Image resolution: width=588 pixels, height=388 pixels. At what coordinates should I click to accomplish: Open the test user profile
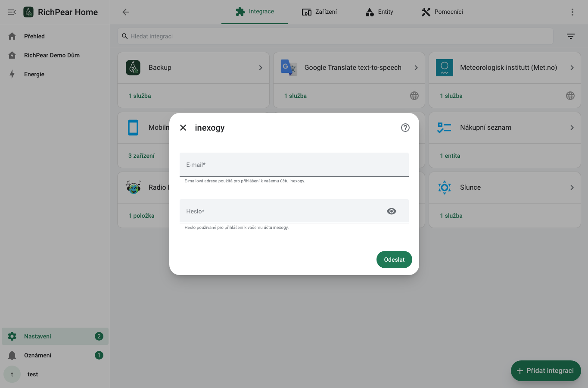pos(55,374)
